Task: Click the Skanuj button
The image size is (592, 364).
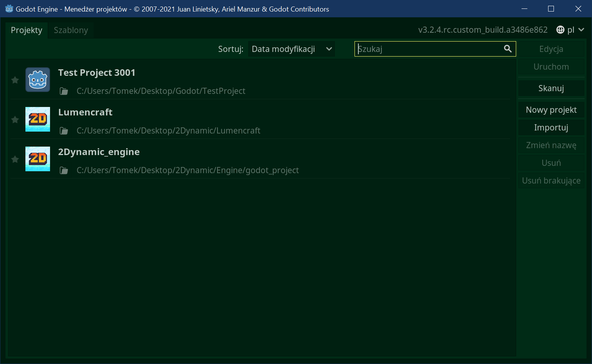Action: pos(551,88)
